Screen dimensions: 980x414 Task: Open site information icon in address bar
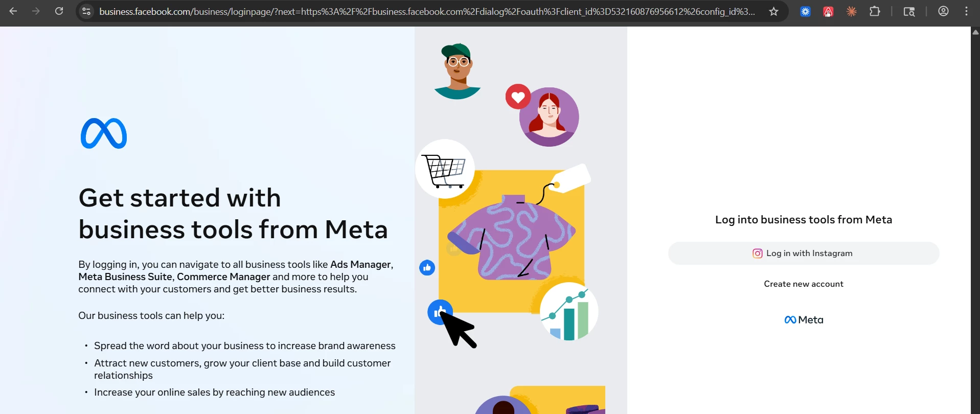[x=87, y=11]
